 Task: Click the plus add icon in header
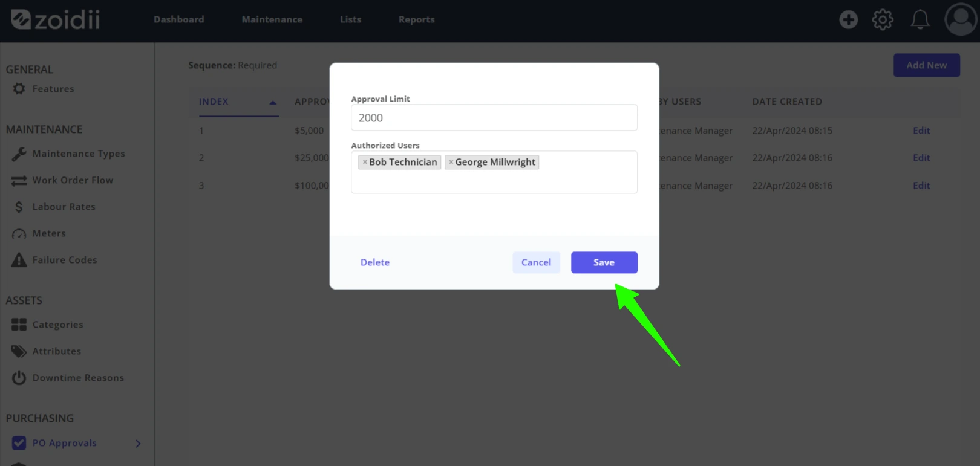tap(848, 19)
